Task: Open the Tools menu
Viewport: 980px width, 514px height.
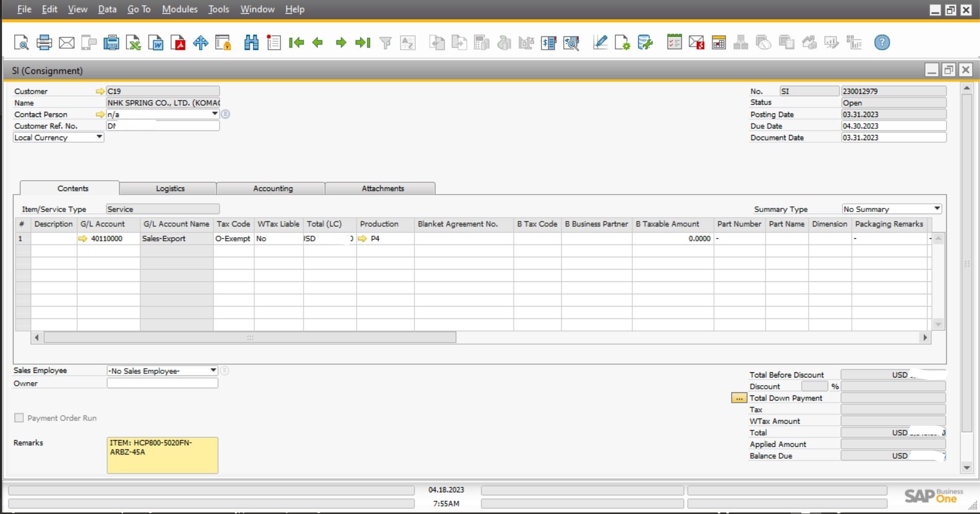Action: click(219, 9)
